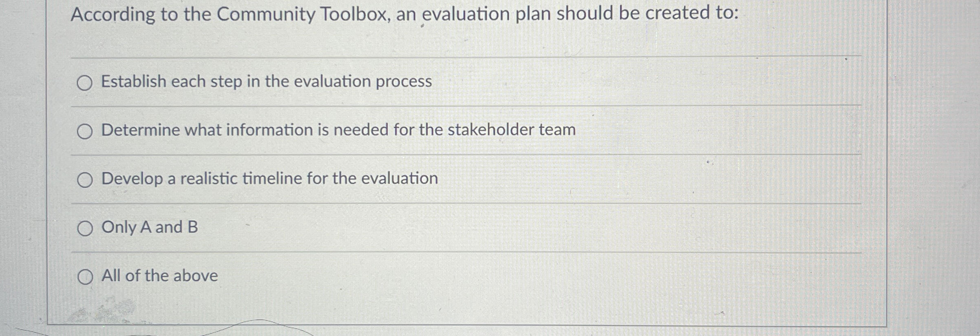
Task: Click the radio circle beside 'All of the above'
Action: click(x=85, y=276)
